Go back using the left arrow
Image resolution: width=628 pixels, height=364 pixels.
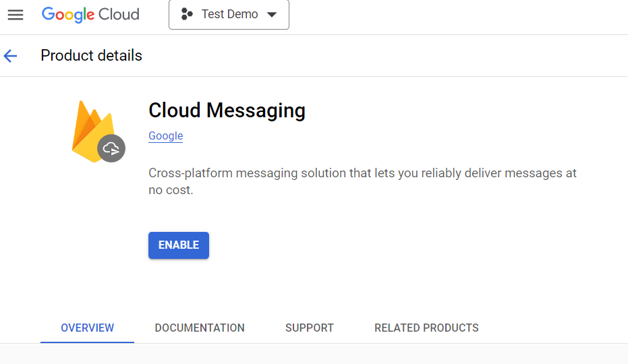click(11, 56)
